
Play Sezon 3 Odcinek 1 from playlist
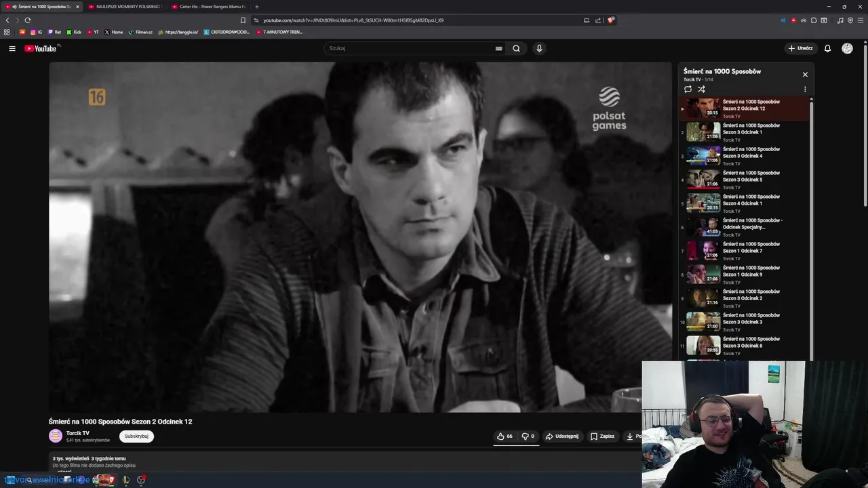tap(744, 131)
